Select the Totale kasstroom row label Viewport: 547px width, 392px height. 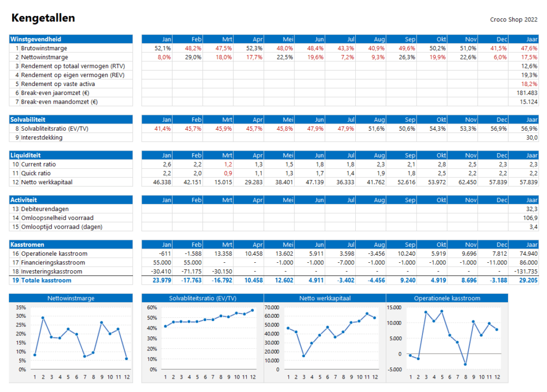(x=46, y=280)
